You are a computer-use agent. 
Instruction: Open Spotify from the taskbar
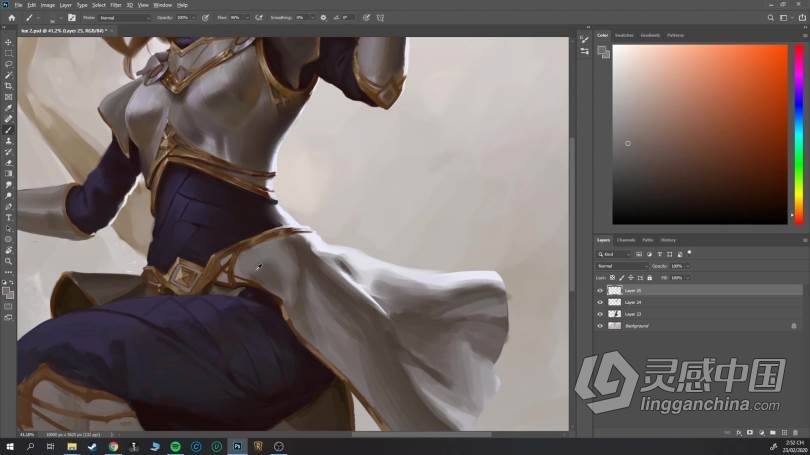tap(175, 446)
